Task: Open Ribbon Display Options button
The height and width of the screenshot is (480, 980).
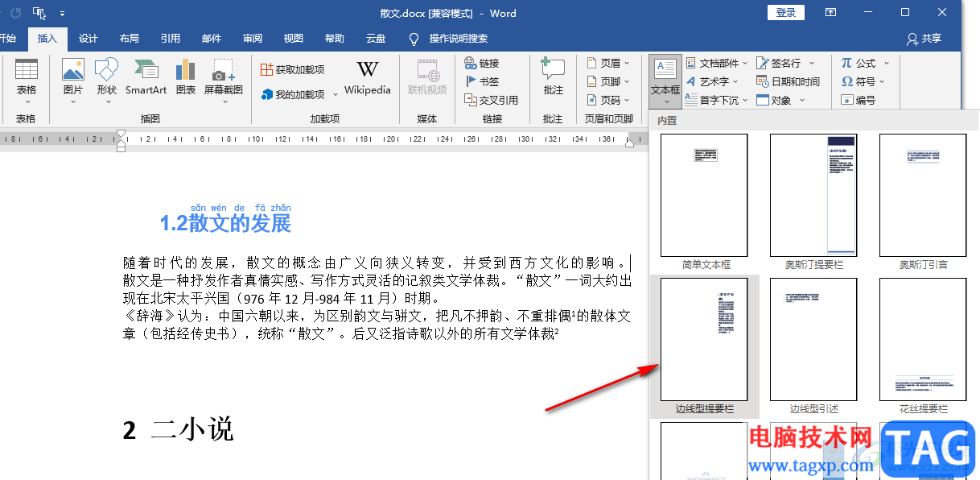Action: (830, 12)
